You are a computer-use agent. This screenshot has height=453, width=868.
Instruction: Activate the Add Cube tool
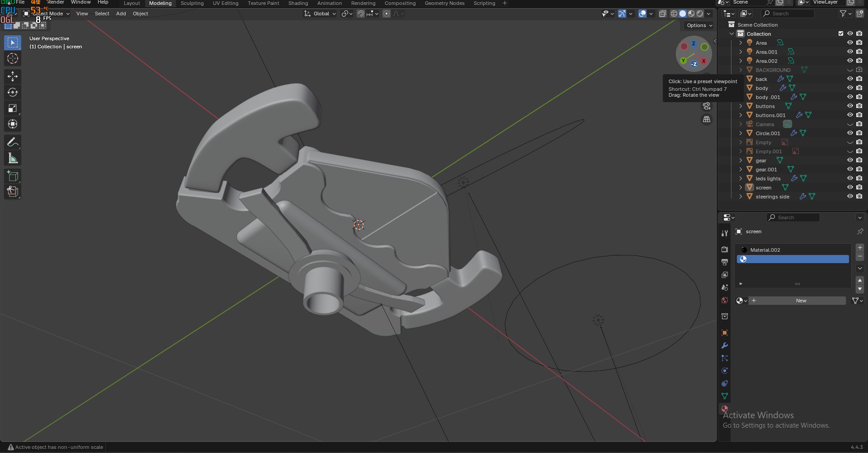click(x=13, y=176)
